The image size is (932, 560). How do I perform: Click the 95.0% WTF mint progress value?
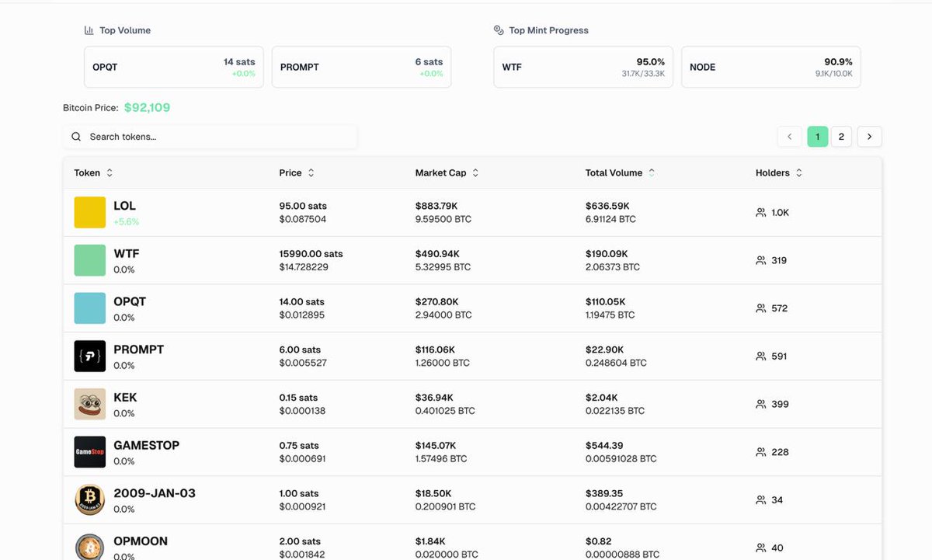click(650, 61)
